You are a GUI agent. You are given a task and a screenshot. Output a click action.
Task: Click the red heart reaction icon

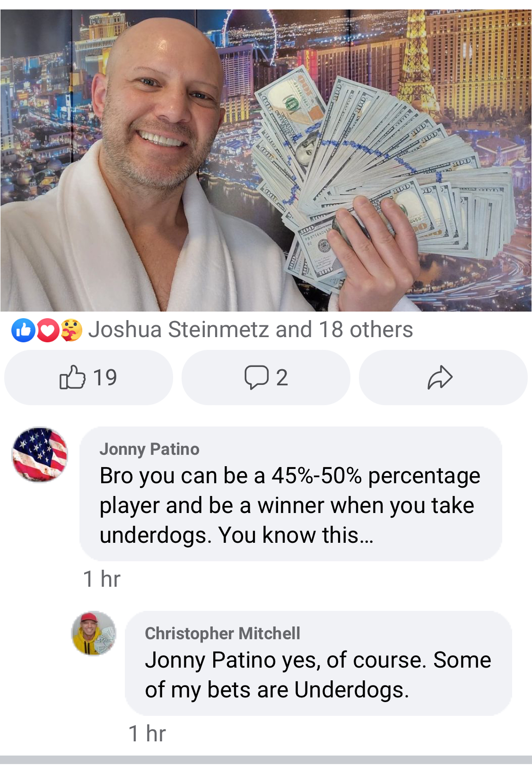coord(47,330)
